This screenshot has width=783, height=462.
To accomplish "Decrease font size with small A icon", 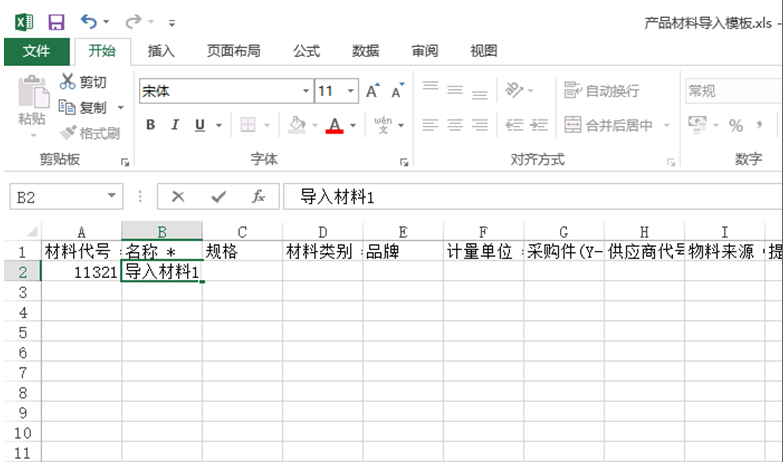I will (398, 91).
